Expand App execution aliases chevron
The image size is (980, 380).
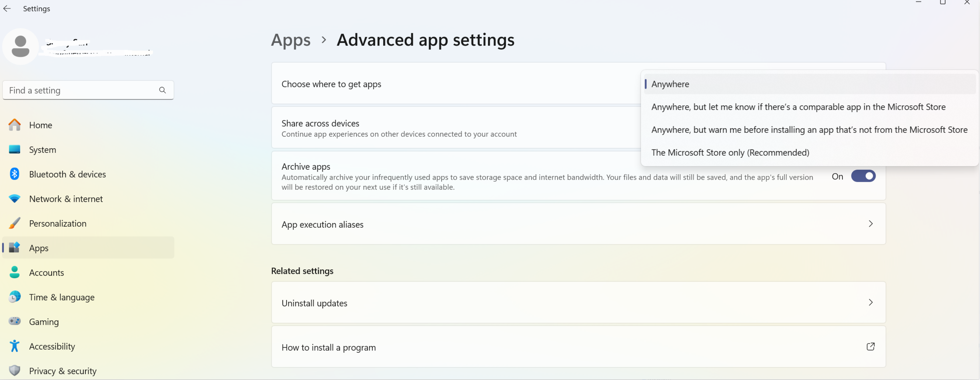(x=870, y=224)
